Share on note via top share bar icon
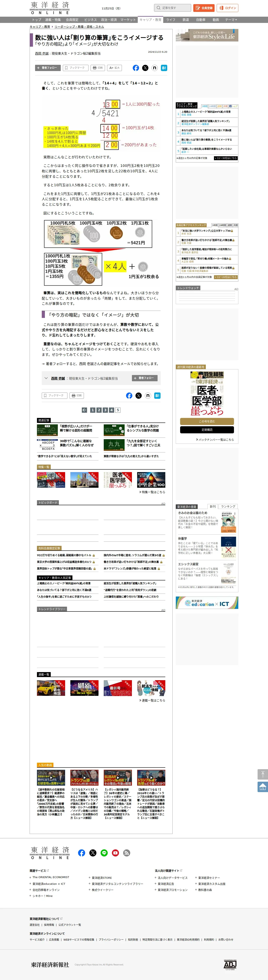Screen dimensions: 268x980 [x=154, y=68]
